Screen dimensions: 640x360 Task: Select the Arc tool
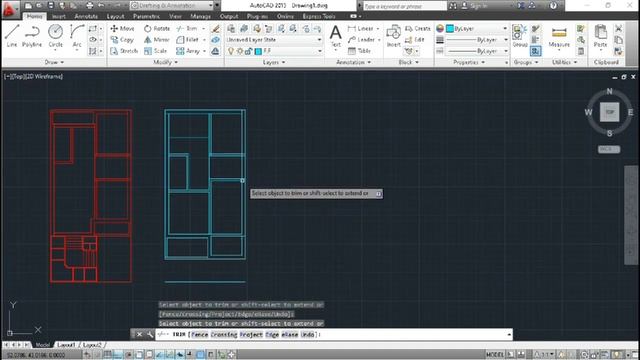pyautogui.click(x=77, y=36)
